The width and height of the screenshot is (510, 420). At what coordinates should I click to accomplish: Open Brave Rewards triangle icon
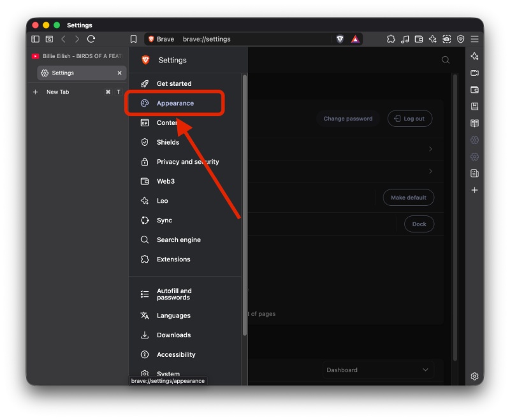(x=355, y=39)
